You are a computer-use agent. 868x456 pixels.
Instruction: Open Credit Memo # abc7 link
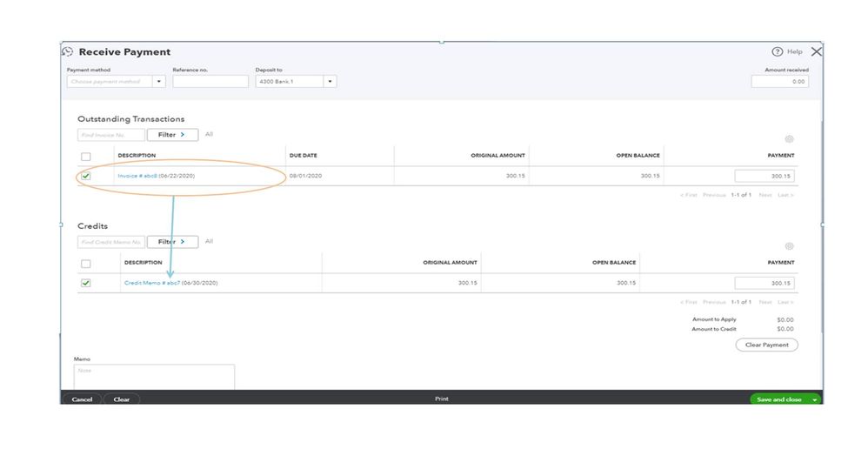click(152, 283)
